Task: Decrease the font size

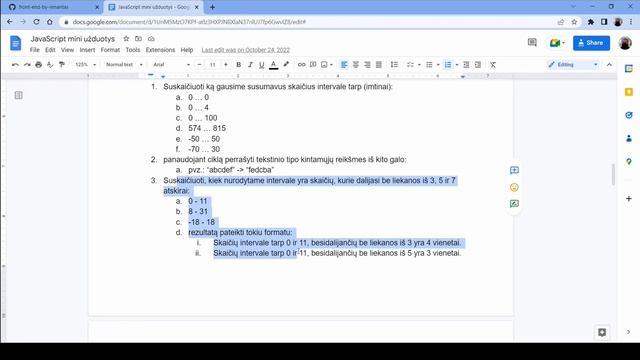Action: [200, 64]
